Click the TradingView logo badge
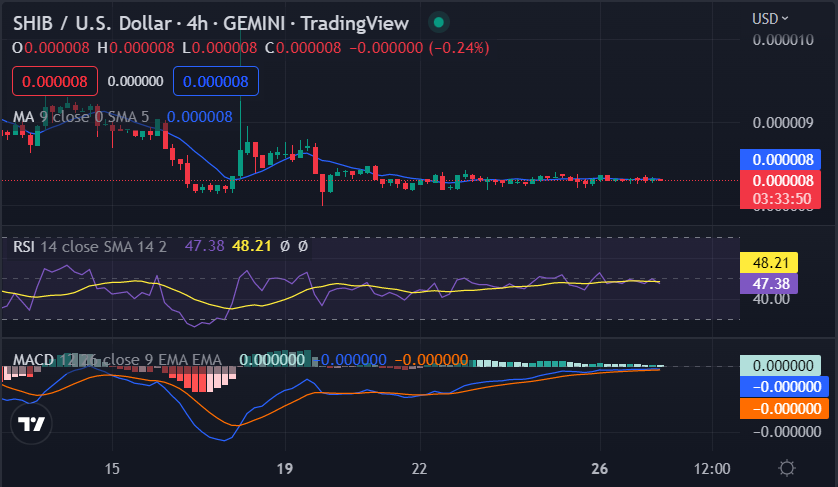Screen dimensions: 838x487 [x=32, y=424]
